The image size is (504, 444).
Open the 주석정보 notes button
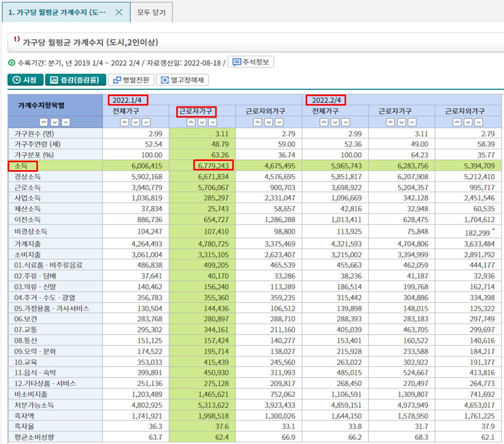[251, 62]
